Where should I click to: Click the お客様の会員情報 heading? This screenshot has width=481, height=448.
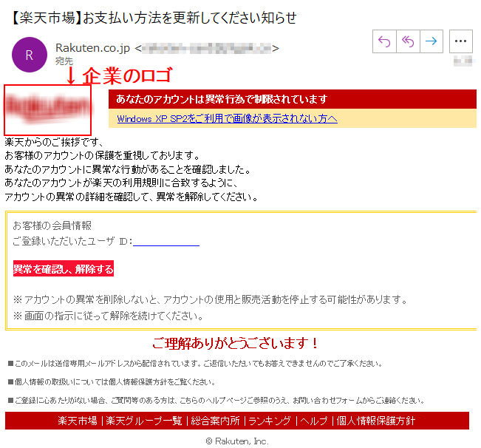(52, 225)
